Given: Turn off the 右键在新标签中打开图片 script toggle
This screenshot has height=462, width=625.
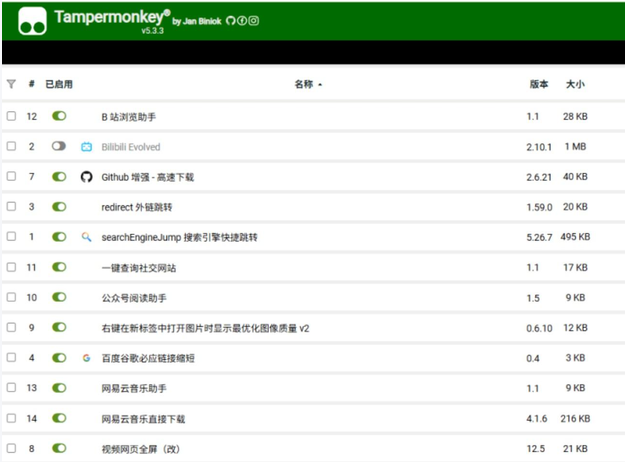Looking at the screenshot, I should [59, 327].
